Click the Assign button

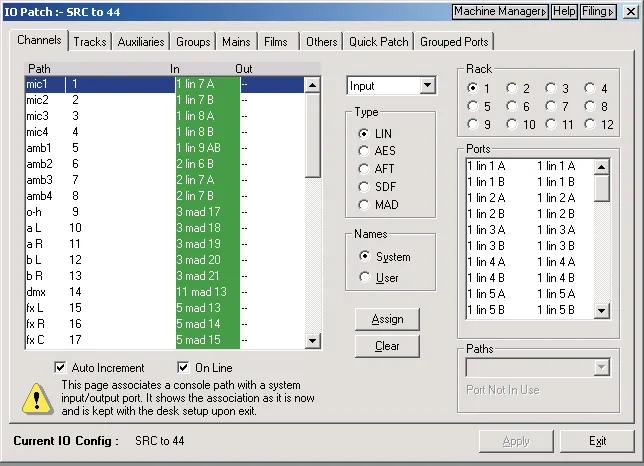tap(387, 319)
